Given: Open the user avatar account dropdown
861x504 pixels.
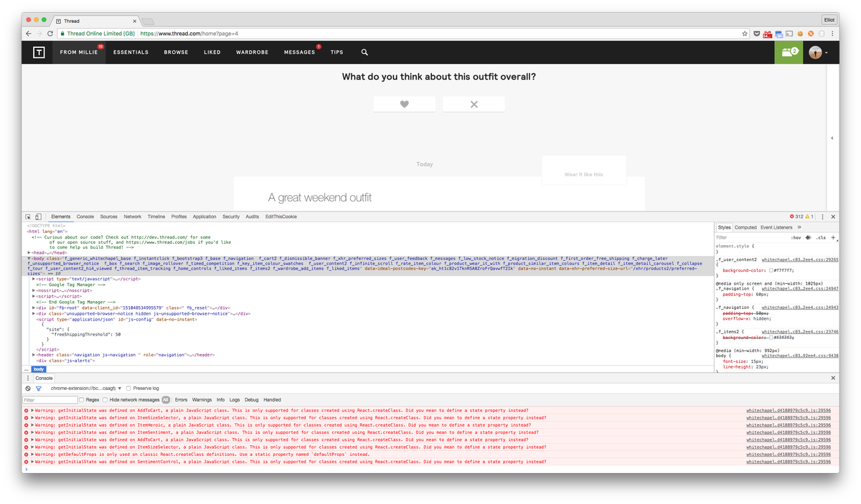Looking at the screenshot, I should click(818, 52).
